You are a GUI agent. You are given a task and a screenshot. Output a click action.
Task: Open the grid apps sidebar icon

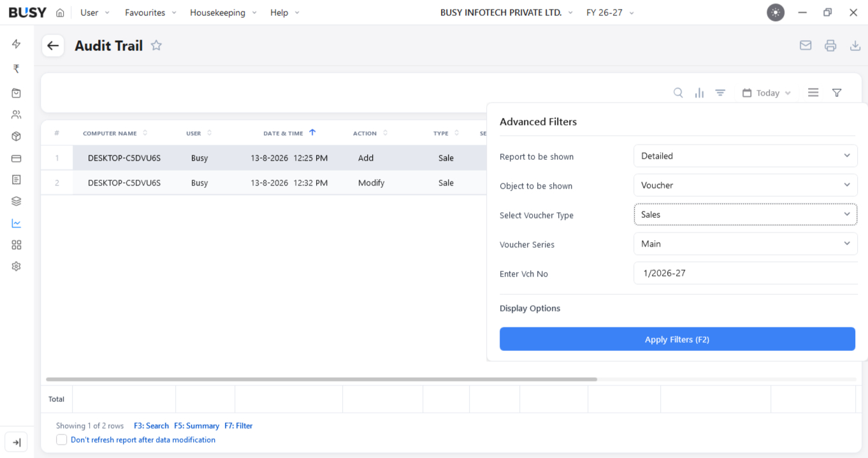tap(17, 245)
